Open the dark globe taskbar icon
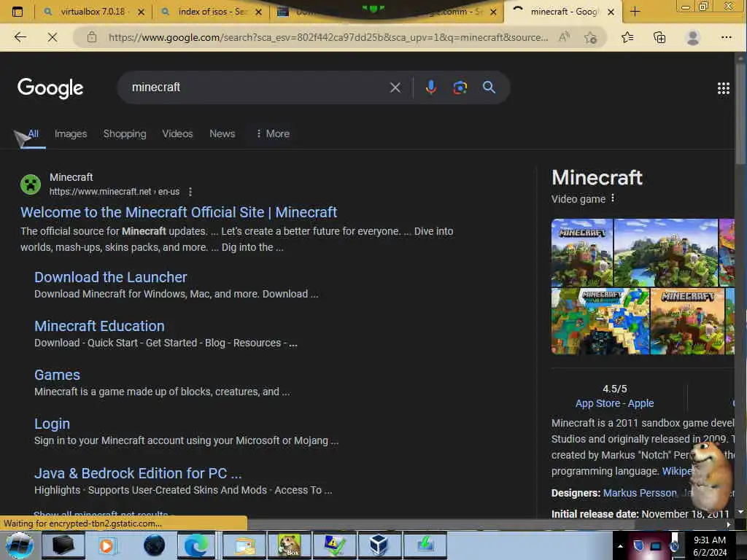 pyautogui.click(x=154, y=545)
